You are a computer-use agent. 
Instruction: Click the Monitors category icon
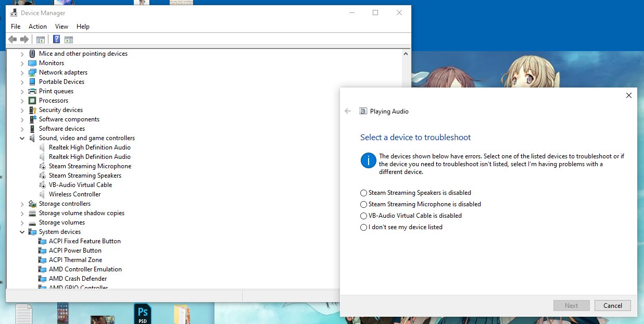[32, 63]
